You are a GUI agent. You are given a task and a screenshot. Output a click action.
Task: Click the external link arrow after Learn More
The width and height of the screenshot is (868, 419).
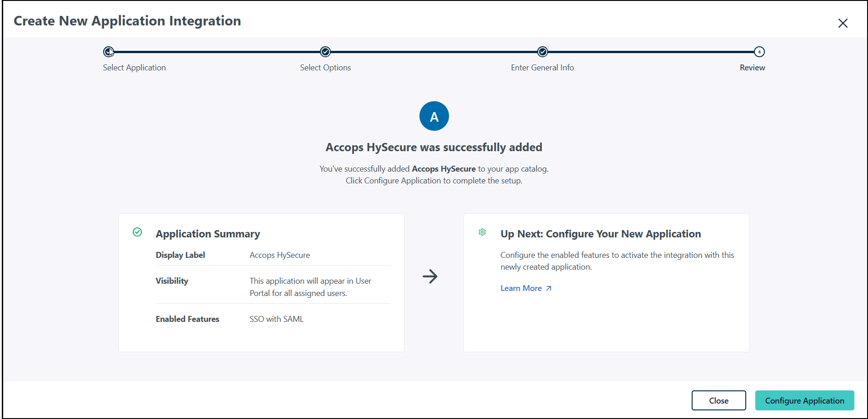pyautogui.click(x=549, y=288)
